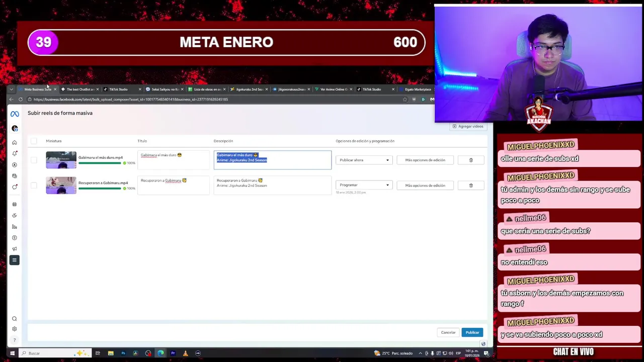Reload the page with the refresh icon

click(21, 100)
